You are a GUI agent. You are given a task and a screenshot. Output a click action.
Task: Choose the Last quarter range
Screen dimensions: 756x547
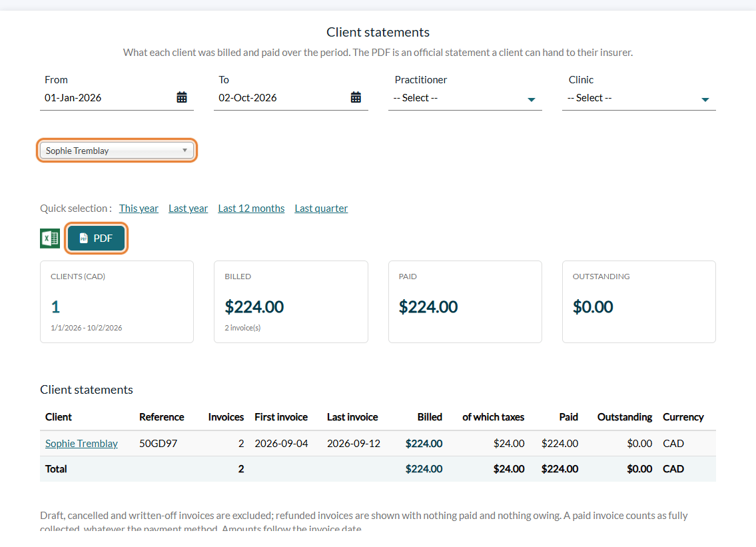(321, 209)
